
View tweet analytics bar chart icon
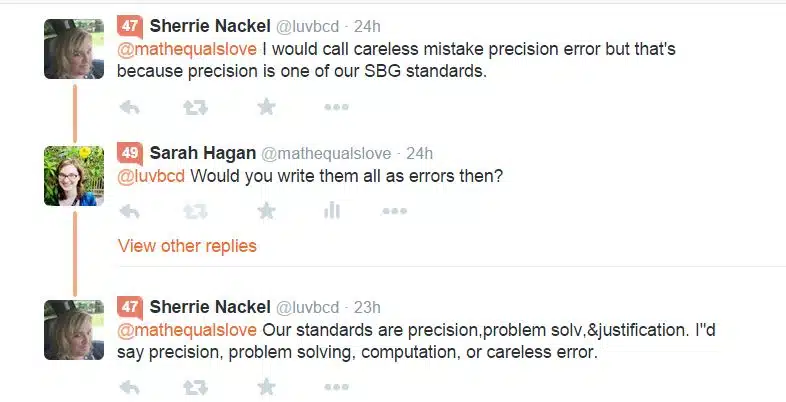[332, 211]
